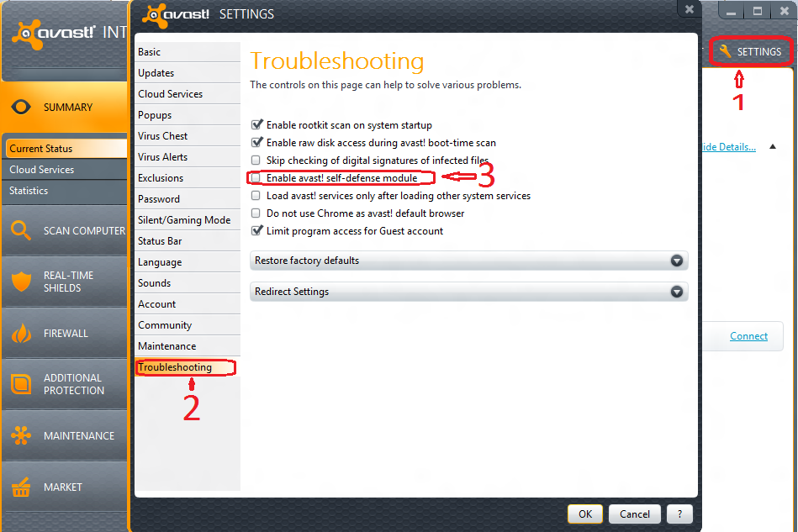The height and width of the screenshot is (532, 798).
Task: Uncheck Enable rootkit scan on system startup
Action: pos(256,124)
